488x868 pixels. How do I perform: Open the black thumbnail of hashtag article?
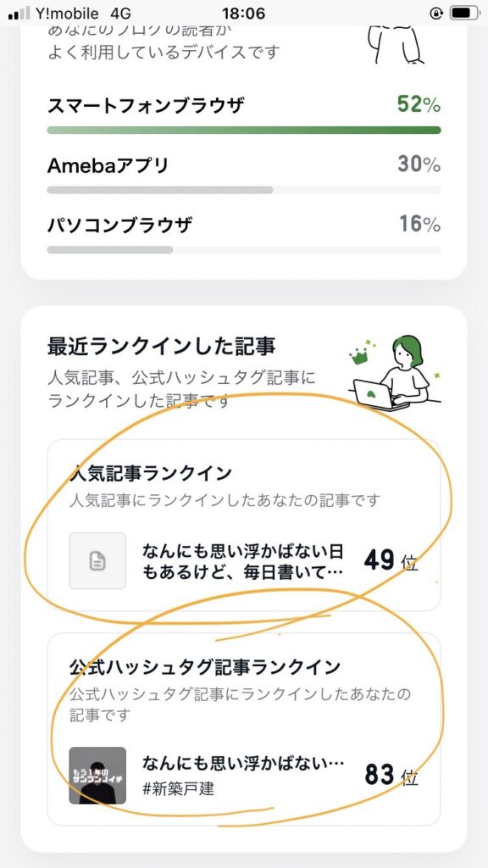tap(97, 776)
